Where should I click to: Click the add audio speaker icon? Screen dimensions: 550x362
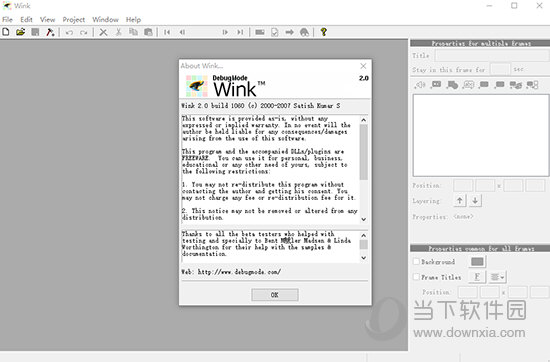(x=420, y=85)
